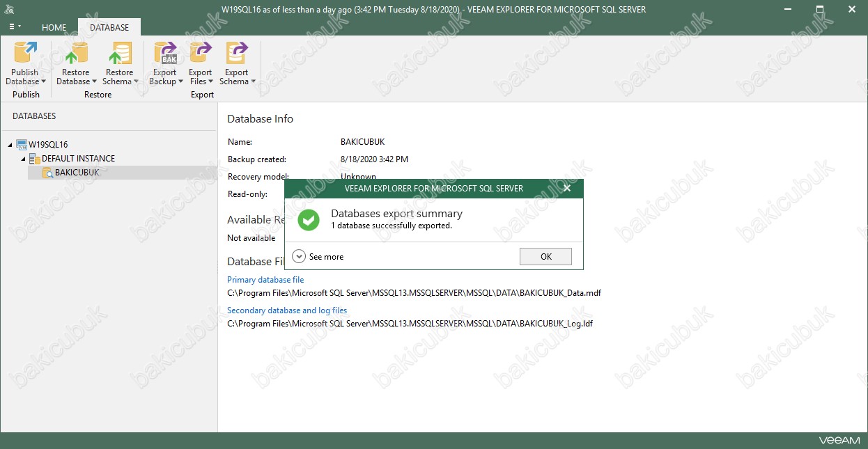Click the Veeam app icon in title bar
The height and width of the screenshot is (449, 868).
click(9, 10)
